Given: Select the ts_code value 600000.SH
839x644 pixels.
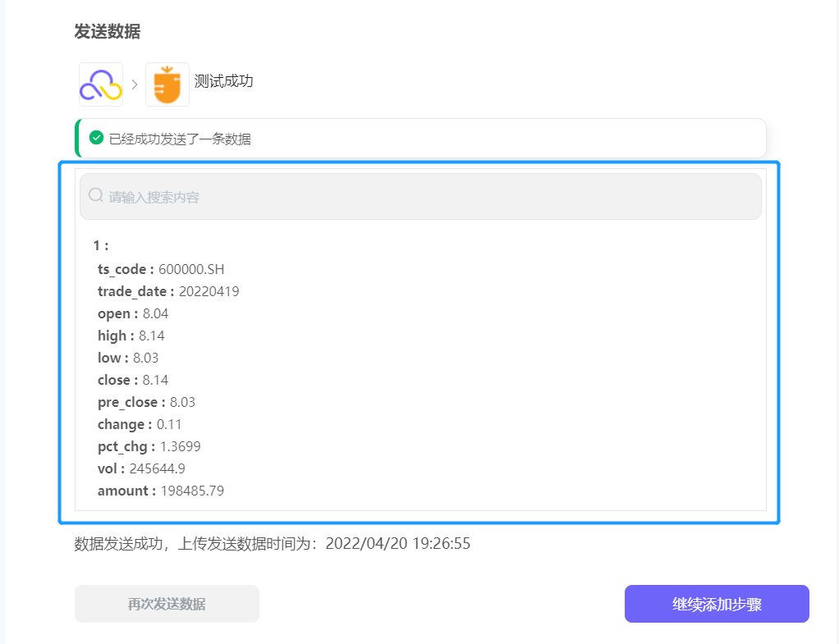Looking at the screenshot, I should point(191,269).
